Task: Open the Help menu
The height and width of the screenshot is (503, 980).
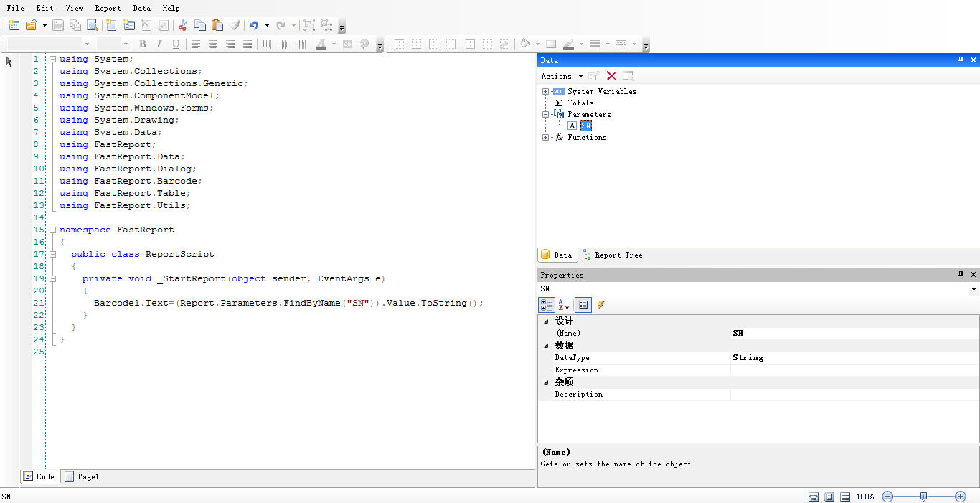Action: 171,8
